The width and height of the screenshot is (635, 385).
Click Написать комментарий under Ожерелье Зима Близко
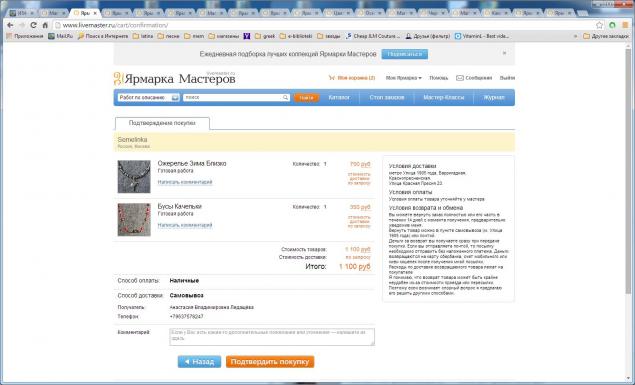point(185,182)
